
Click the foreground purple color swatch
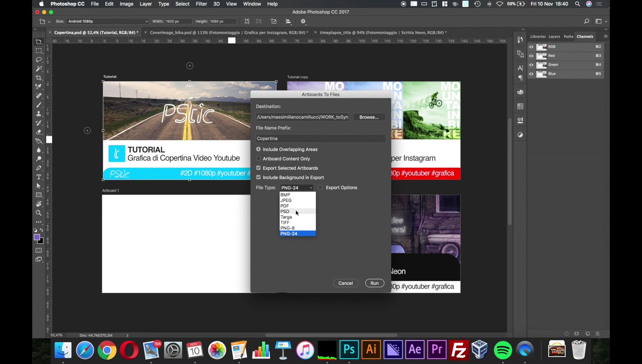[37, 237]
